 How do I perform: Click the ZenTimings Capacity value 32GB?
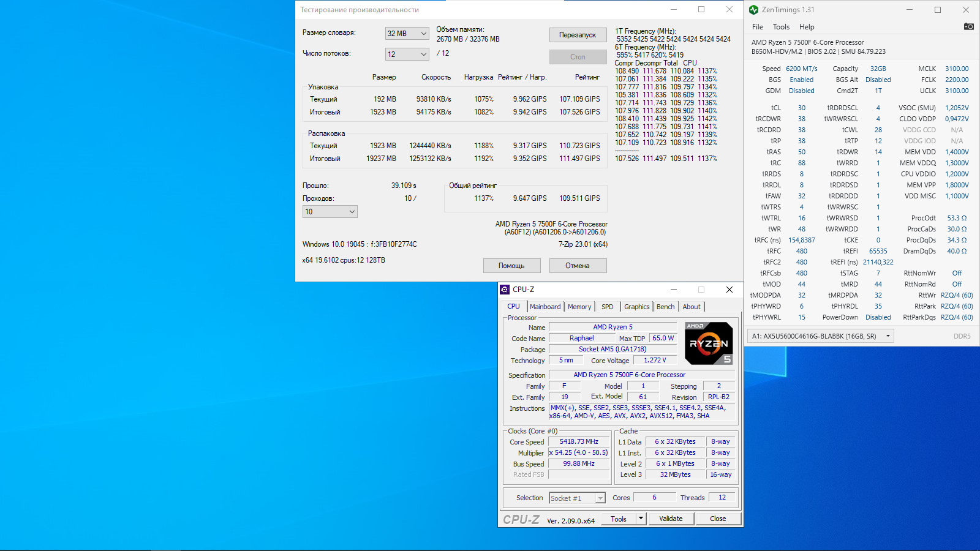[x=878, y=69]
